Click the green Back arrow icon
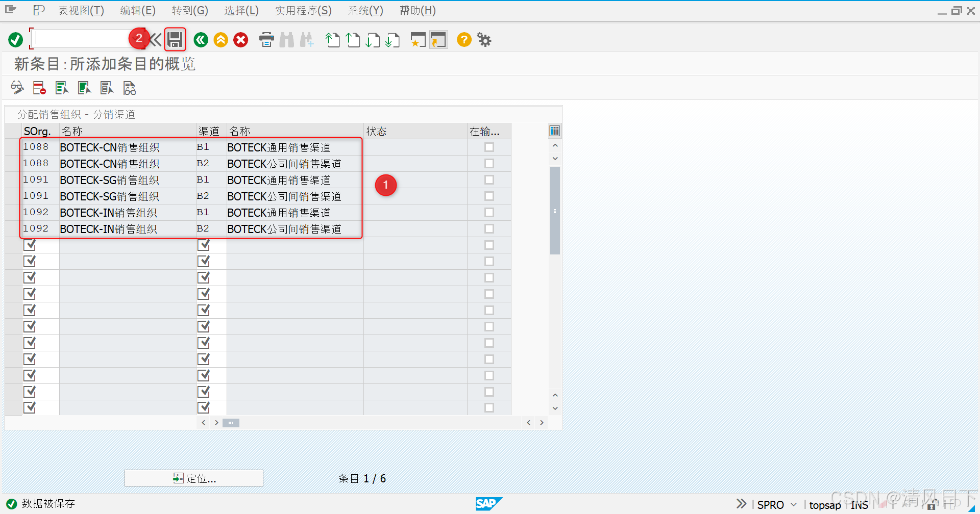The height and width of the screenshot is (514, 980). 201,40
